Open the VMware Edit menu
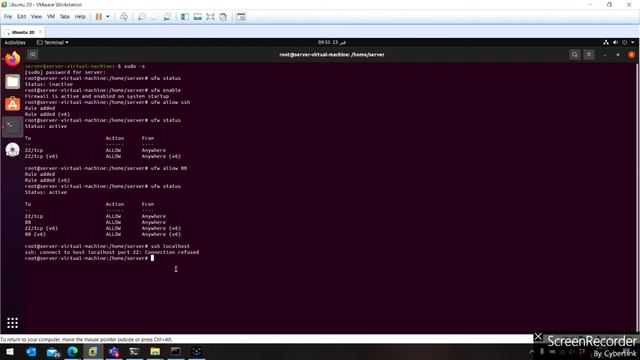Image resolution: width=640 pixels, height=360 pixels. 21,17
